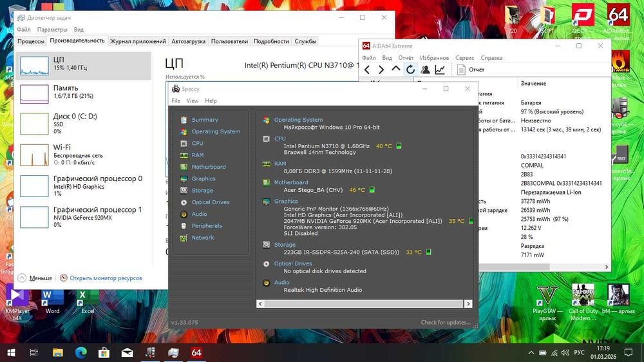The width and height of the screenshot is (644, 362).
Task: Open the Справка menu in AIDA64
Action: [x=491, y=58]
